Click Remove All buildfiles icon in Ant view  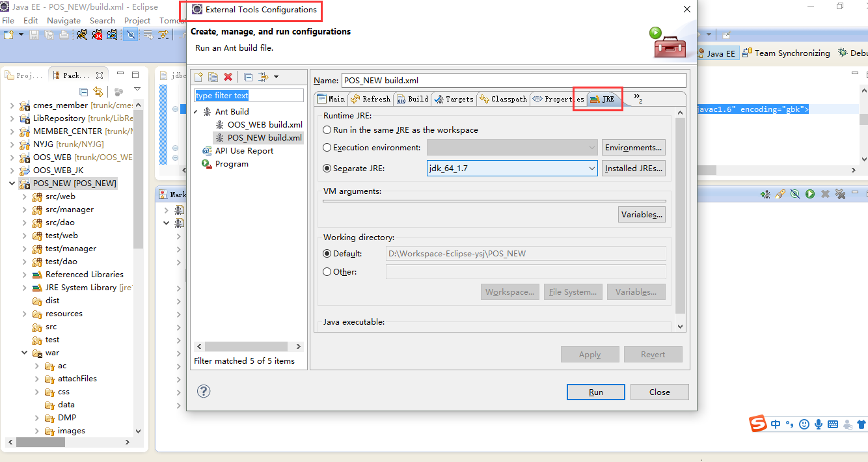coord(840,194)
